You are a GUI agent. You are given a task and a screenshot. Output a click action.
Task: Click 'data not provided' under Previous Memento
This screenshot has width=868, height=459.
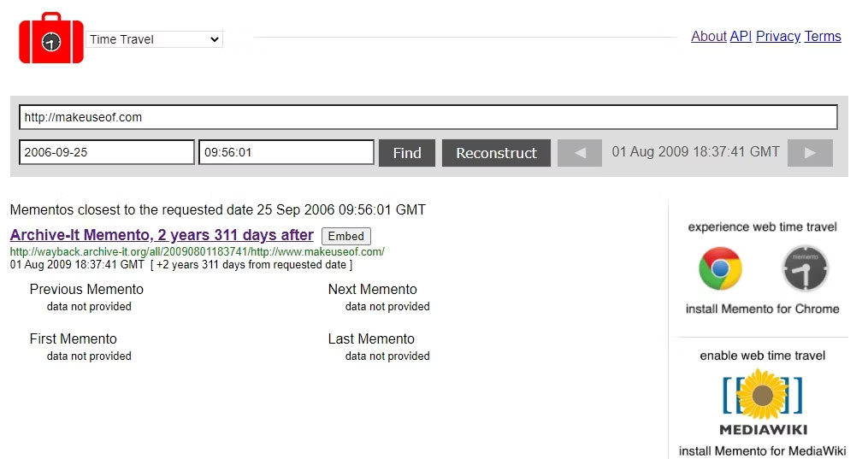point(89,306)
